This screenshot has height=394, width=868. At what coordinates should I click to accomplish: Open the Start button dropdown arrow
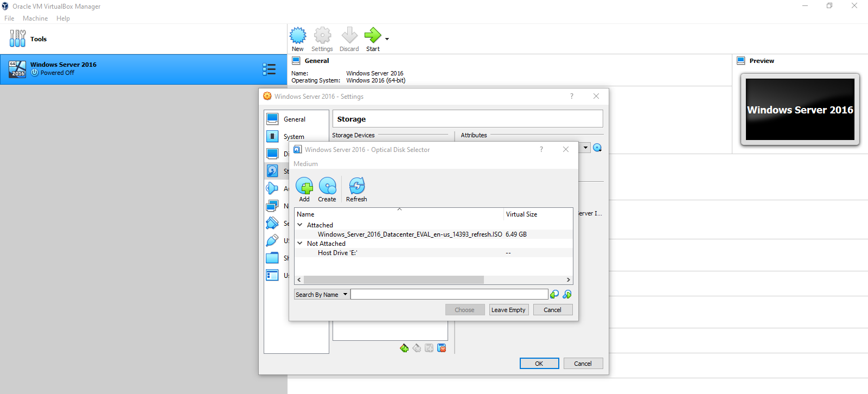[387, 39]
